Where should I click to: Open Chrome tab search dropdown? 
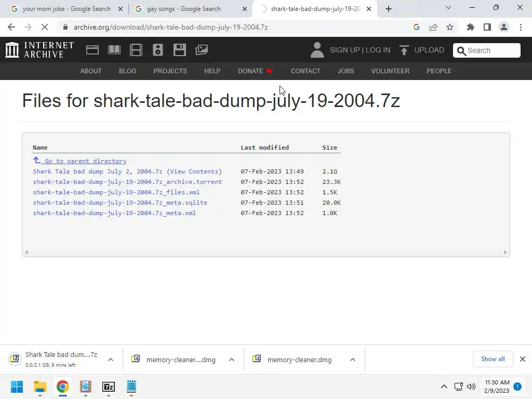click(x=448, y=7)
